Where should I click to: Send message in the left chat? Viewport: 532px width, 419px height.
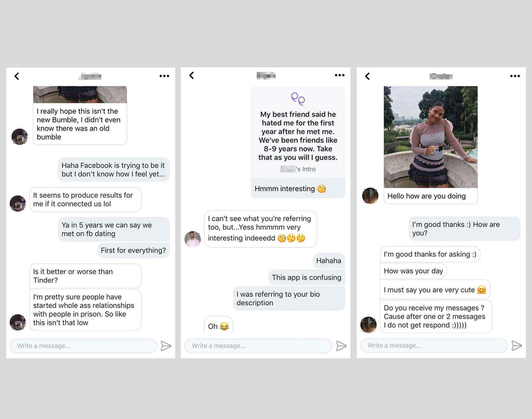[x=166, y=346]
